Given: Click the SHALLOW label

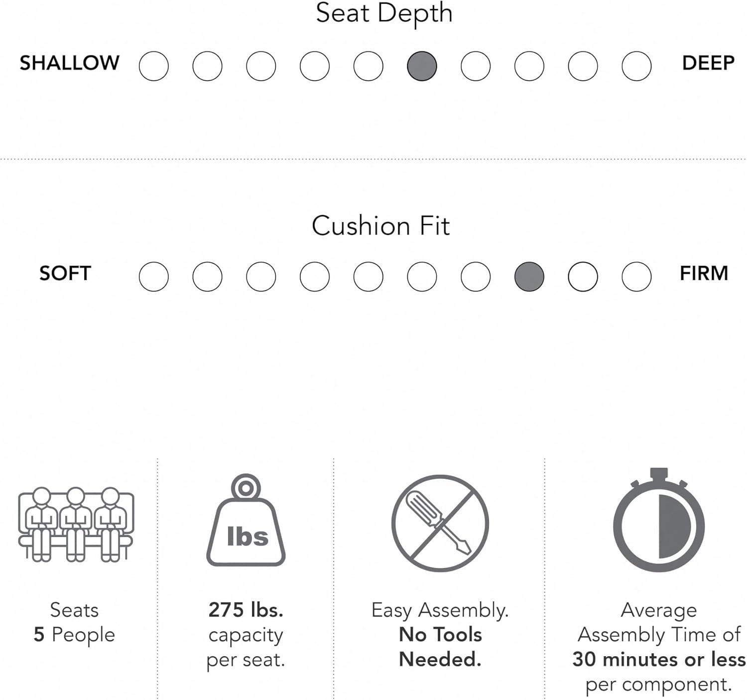Looking at the screenshot, I should pos(70,63).
